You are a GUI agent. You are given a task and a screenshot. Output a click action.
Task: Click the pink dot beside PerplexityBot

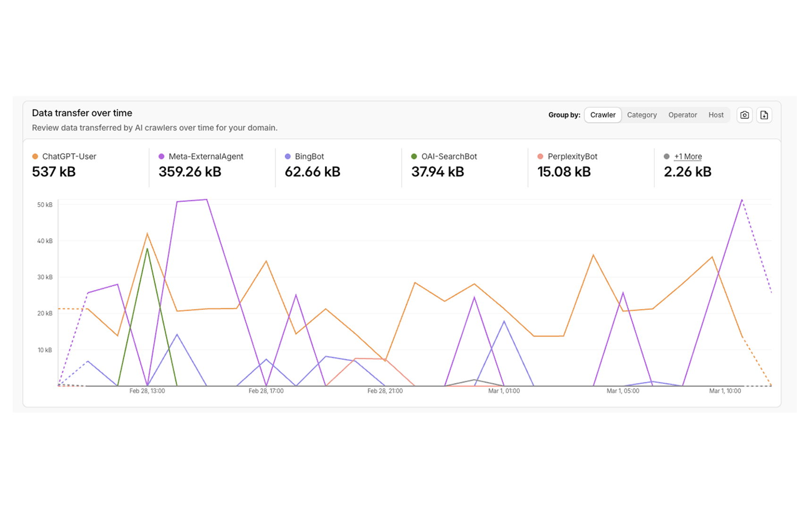point(540,156)
